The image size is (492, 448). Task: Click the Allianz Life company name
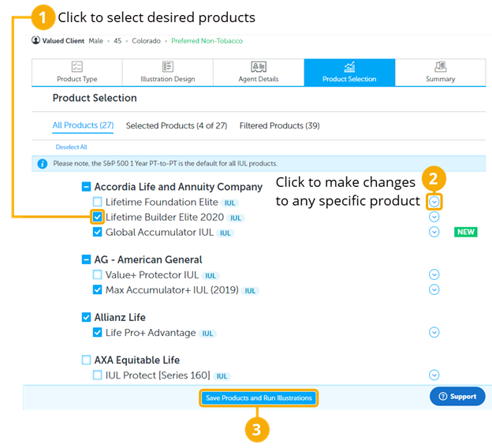tap(120, 317)
